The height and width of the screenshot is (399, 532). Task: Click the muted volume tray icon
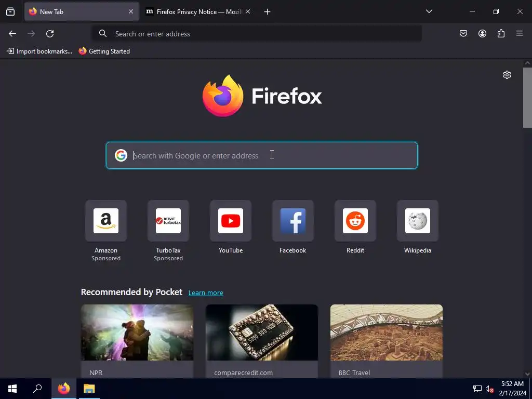[x=489, y=389]
